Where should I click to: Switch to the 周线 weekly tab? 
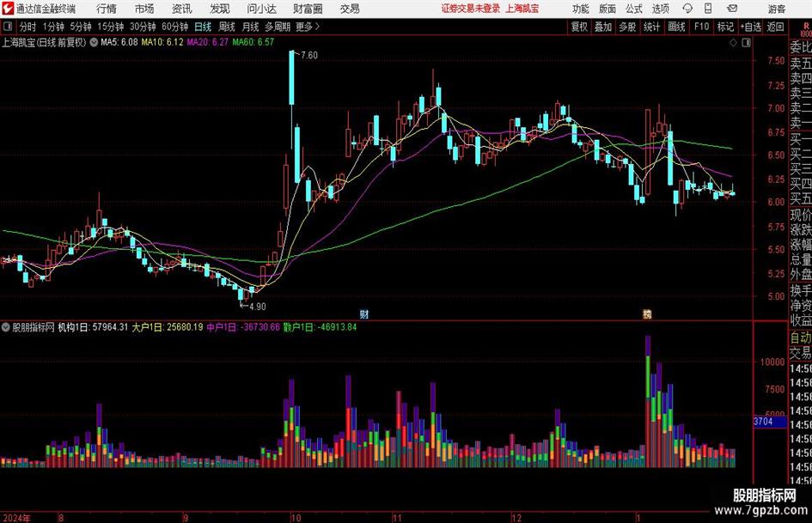coord(227,27)
